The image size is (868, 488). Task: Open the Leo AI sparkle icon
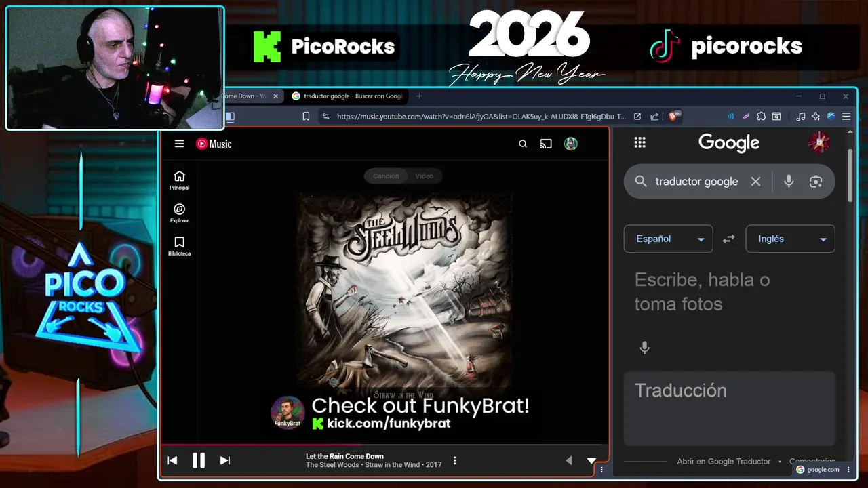[816, 117]
